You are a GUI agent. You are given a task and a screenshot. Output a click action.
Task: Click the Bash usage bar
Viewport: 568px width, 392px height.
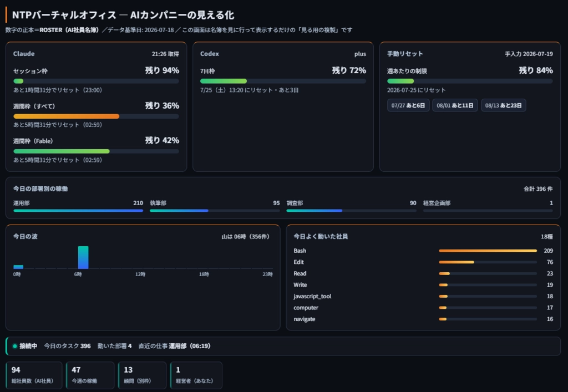pos(488,251)
